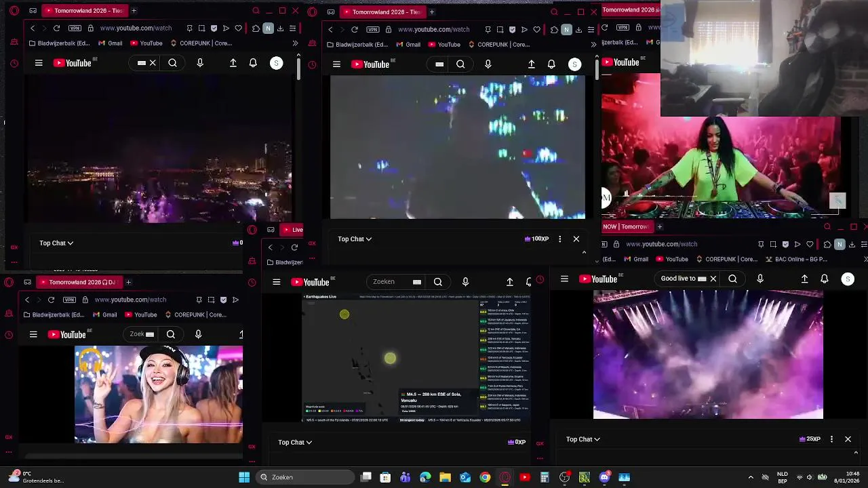Click voice search microphone in night-city video window
Viewport: 868px width, 488px height.
tap(200, 63)
